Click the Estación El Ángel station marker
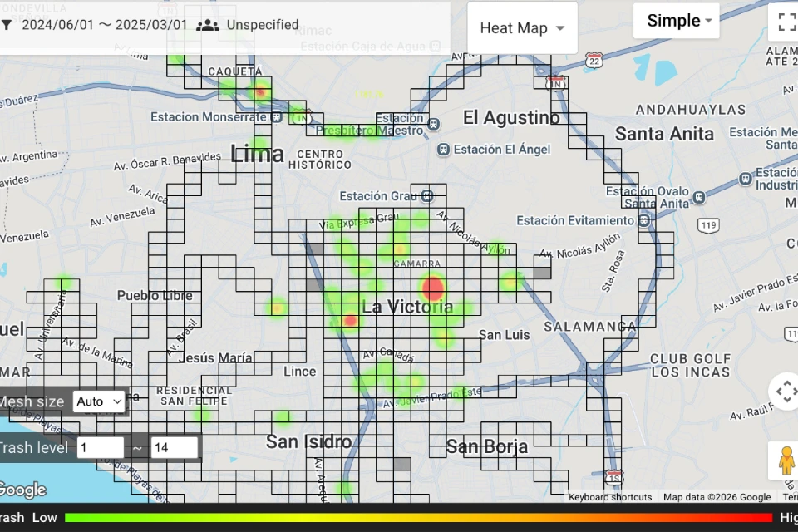The image size is (798, 532). click(443, 150)
